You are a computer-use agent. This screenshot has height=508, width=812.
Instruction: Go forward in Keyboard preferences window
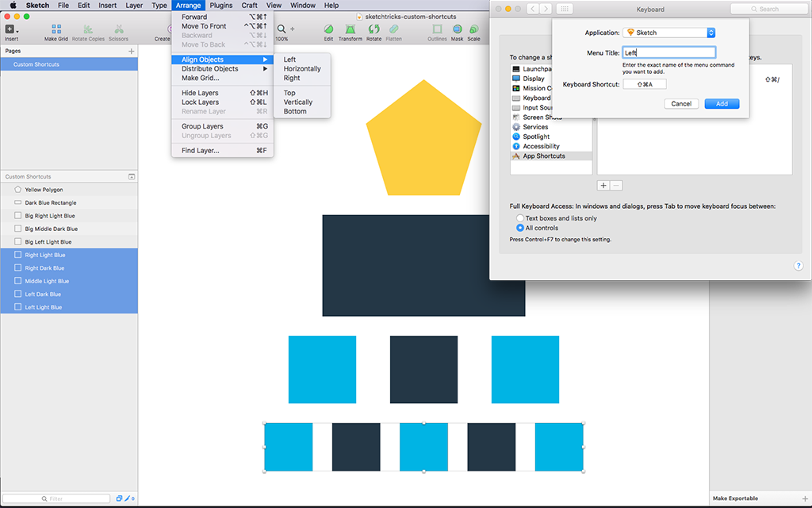[x=546, y=9]
